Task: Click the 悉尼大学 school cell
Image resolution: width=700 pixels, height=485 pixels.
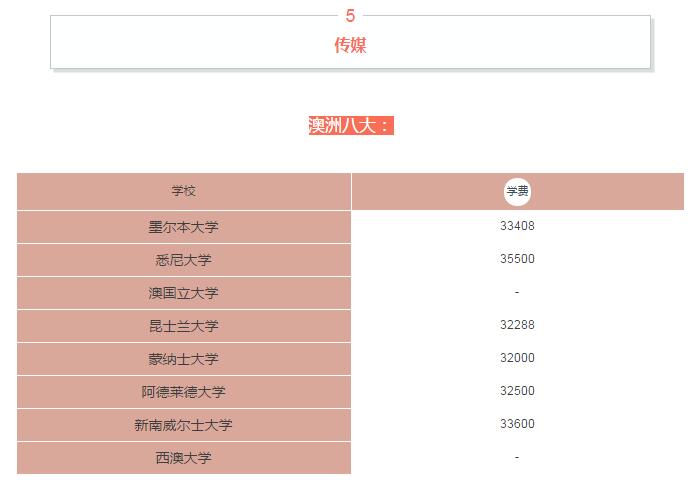Action: click(x=184, y=260)
